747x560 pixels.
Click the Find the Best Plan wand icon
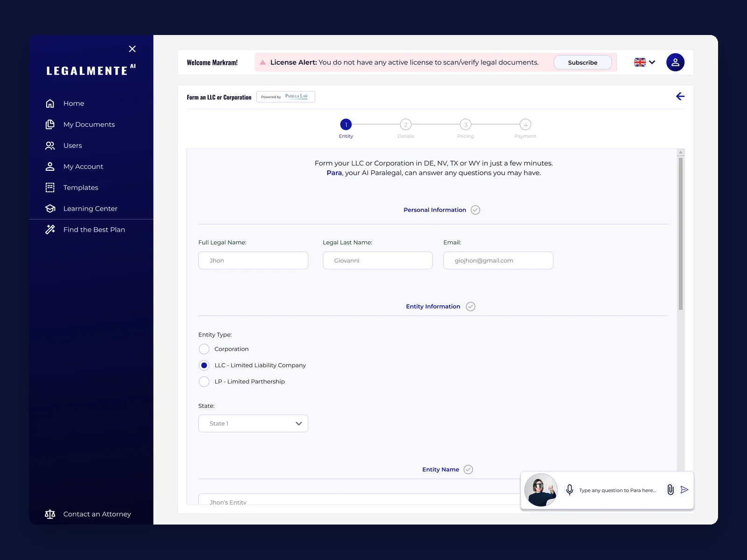(50, 229)
